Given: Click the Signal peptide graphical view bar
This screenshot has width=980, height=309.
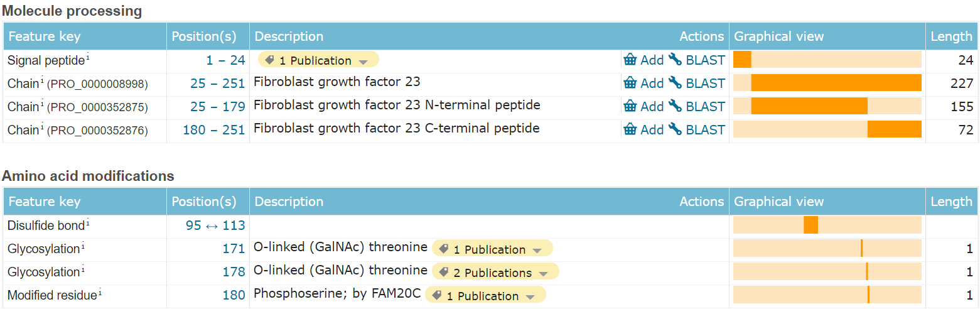Looking at the screenshot, I should tap(742, 60).
